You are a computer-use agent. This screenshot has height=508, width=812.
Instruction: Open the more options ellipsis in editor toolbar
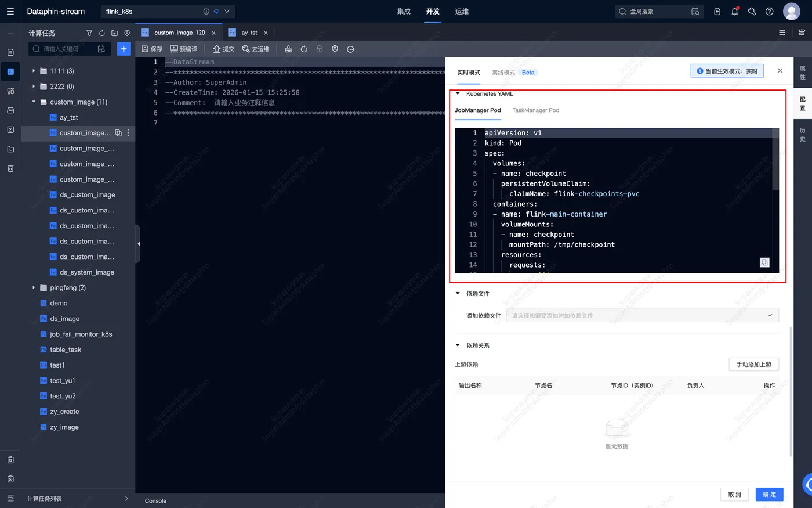click(350, 49)
